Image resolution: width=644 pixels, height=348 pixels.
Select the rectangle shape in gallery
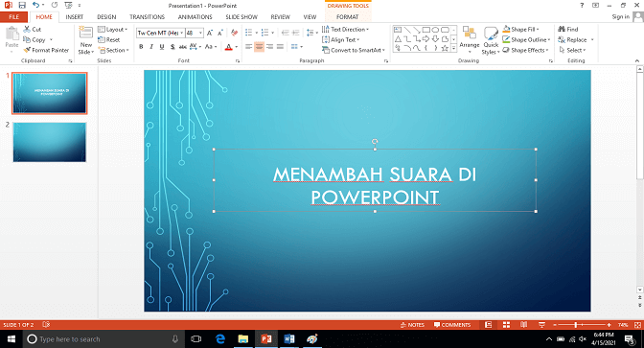pos(425,30)
